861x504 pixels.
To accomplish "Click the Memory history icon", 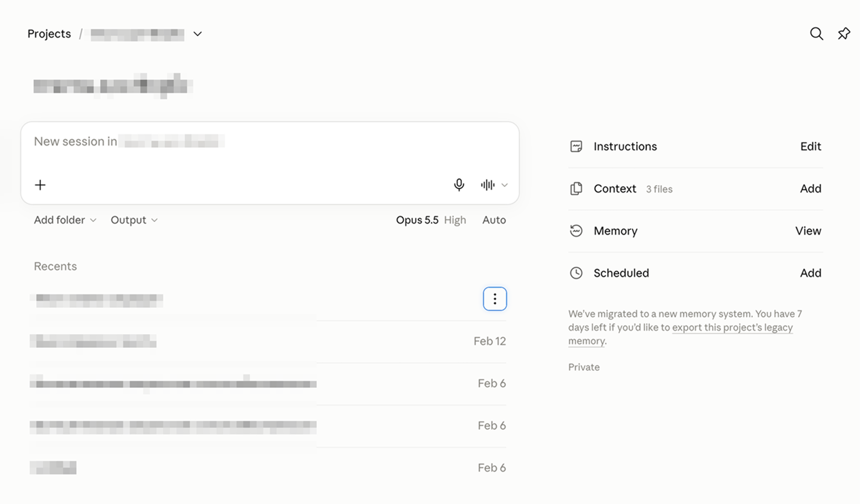I will pos(576,231).
